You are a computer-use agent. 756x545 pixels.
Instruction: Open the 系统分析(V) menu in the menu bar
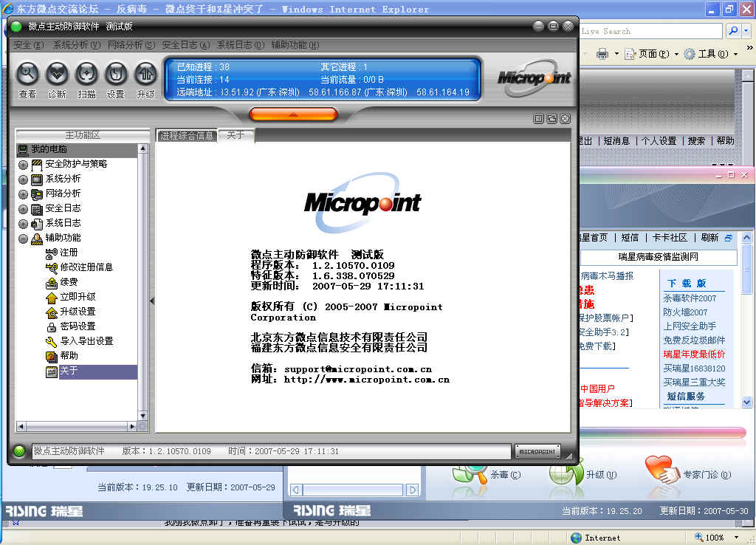coord(77,45)
